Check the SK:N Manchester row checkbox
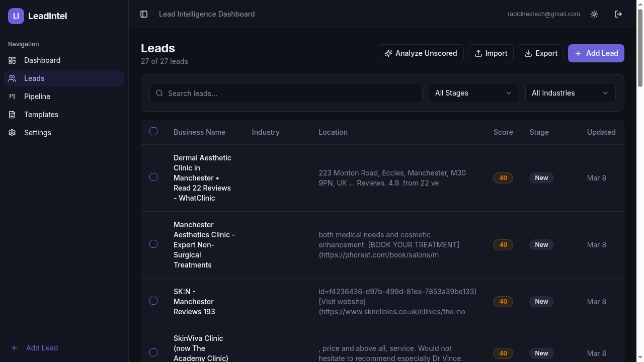The image size is (644, 362). pos(153,301)
